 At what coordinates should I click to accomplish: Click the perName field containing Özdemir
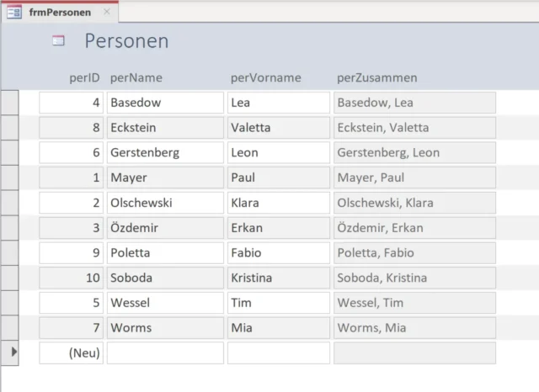click(x=165, y=228)
